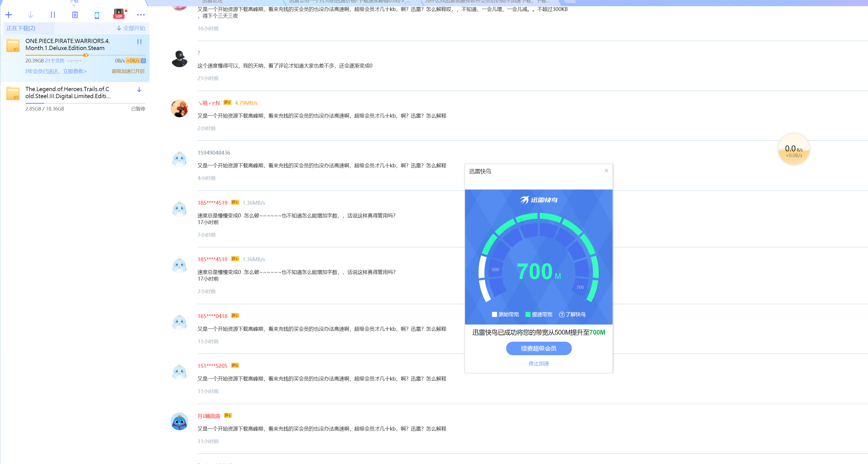
Task: Close the 迅雷快鸟 popup window
Action: click(606, 171)
